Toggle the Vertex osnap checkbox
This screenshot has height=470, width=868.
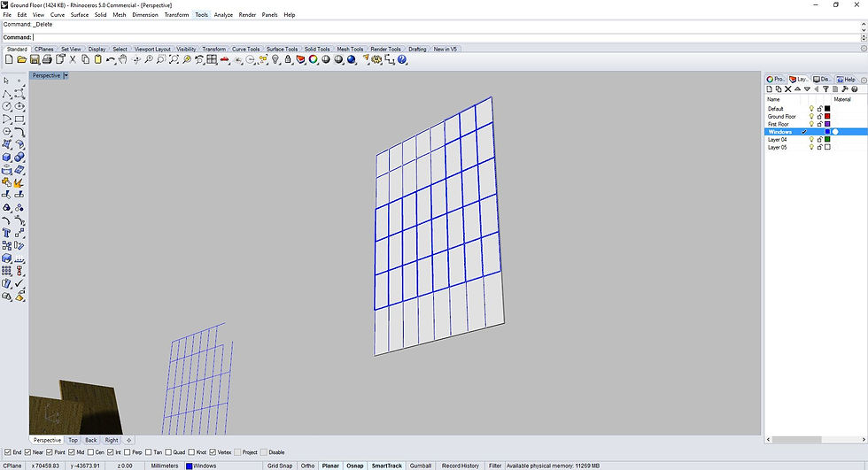(213, 452)
